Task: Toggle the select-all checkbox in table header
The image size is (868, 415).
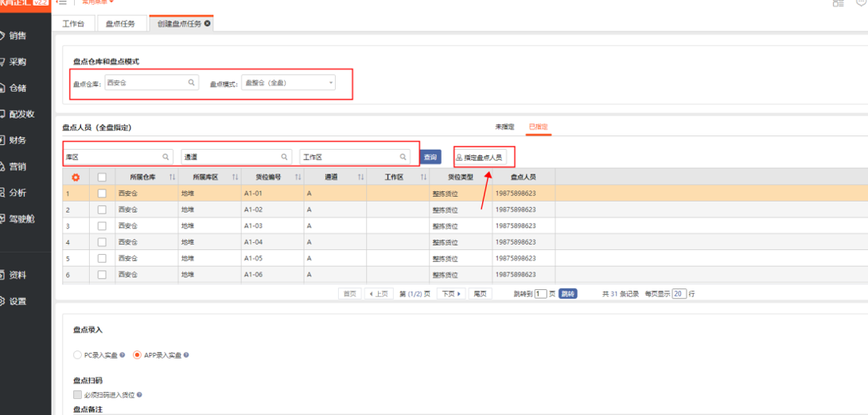Action: pos(102,177)
